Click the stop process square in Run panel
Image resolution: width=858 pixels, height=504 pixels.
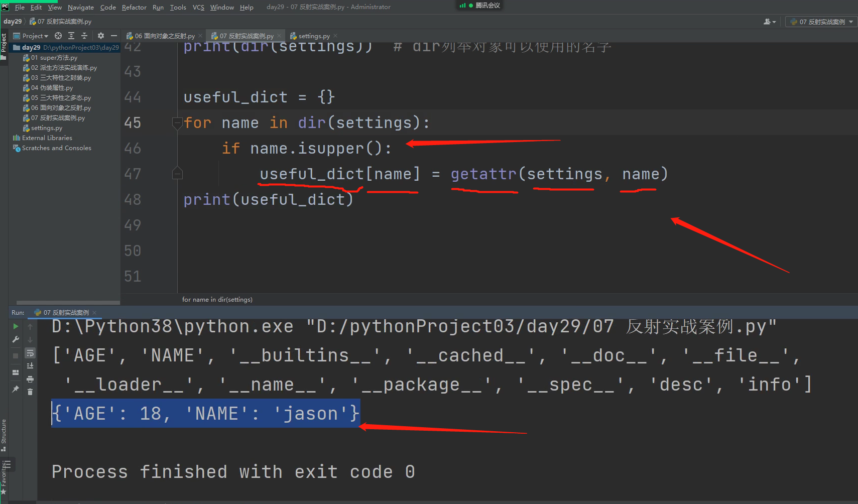16,355
